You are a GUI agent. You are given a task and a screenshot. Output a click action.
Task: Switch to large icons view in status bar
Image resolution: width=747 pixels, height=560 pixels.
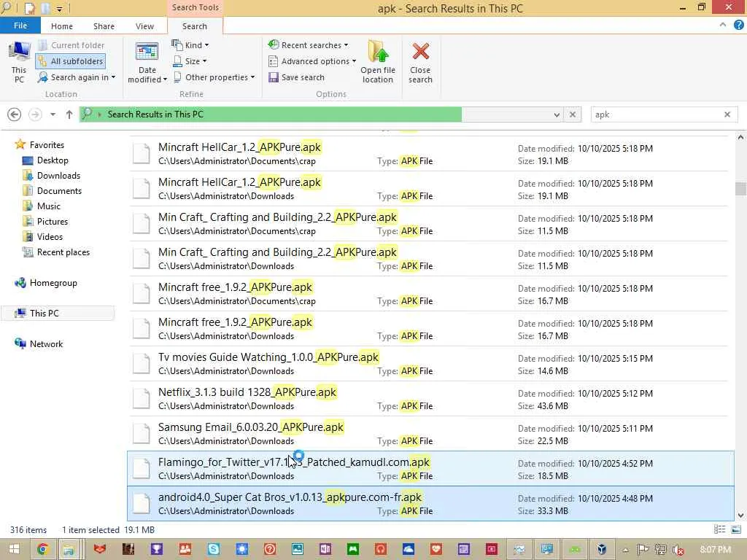tap(736, 529)
